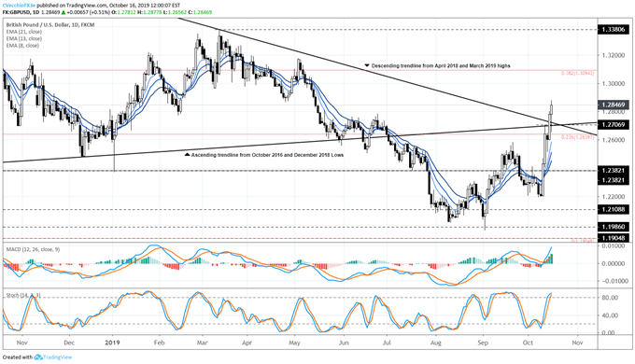Click the 1.27069 price level tag
The height and width of the screenshot is (364, 635).
coord(614,125)
